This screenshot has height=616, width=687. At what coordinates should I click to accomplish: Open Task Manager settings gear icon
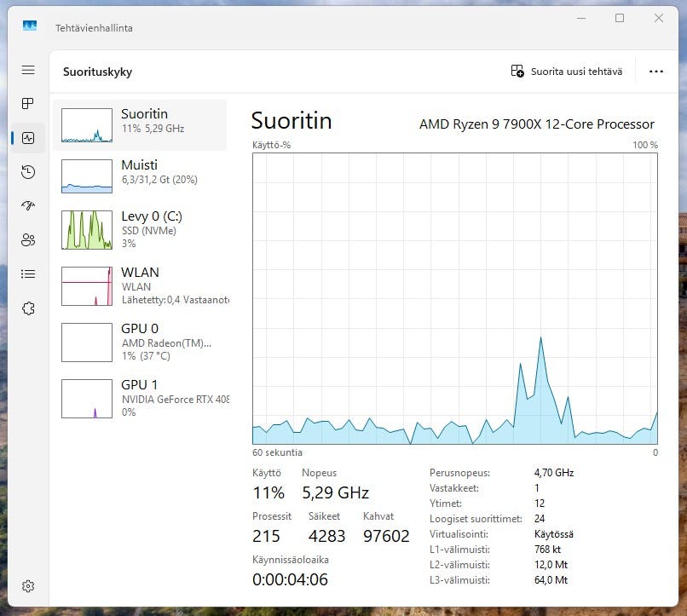28,586
